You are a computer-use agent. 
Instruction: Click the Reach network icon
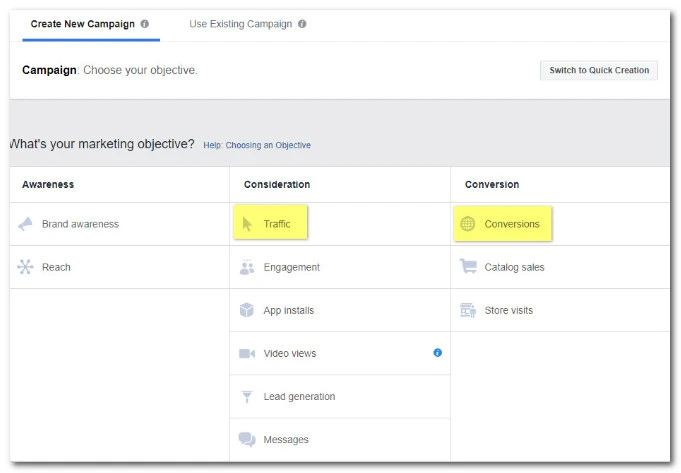tap(25, 267)
